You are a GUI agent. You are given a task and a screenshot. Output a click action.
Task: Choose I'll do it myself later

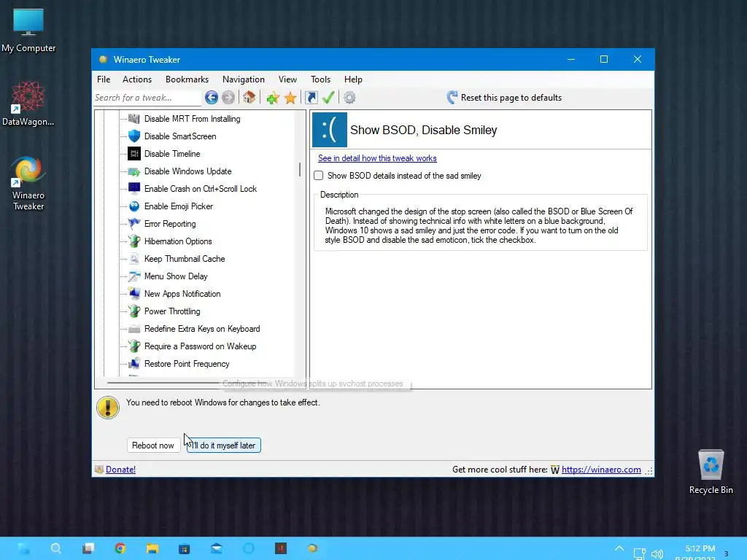pyautogui.click(x=223, y=446)
